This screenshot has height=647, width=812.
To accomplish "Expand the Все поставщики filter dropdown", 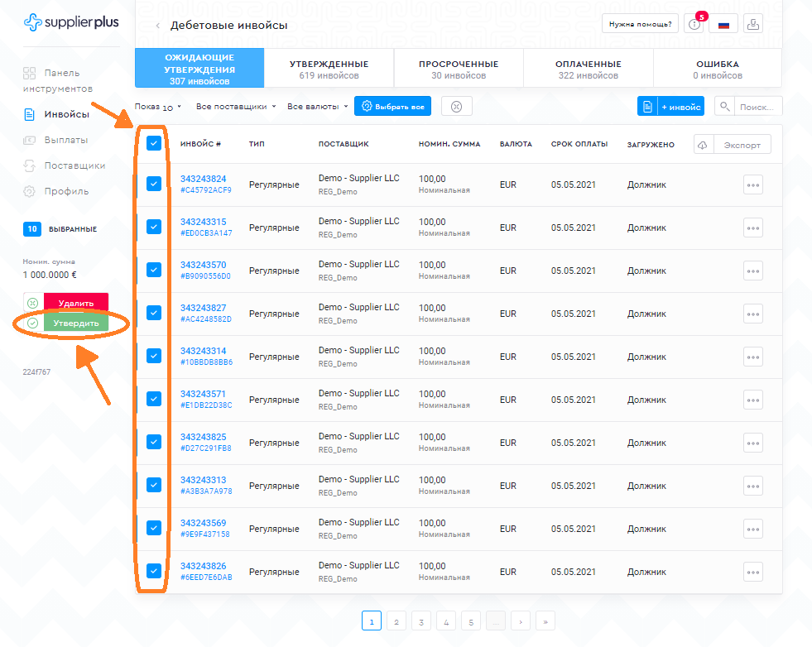I will (x=236, y=107).
